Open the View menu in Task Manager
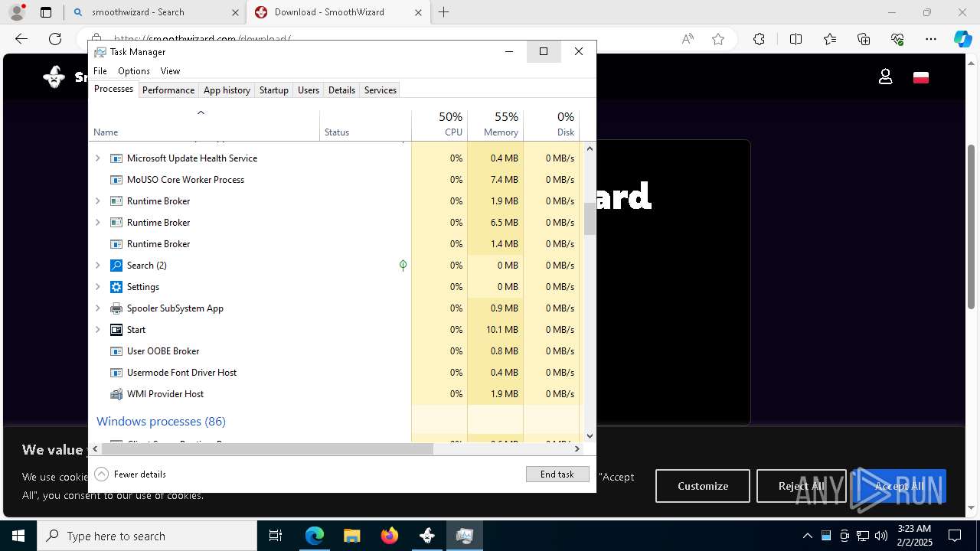 coord(170,71)
